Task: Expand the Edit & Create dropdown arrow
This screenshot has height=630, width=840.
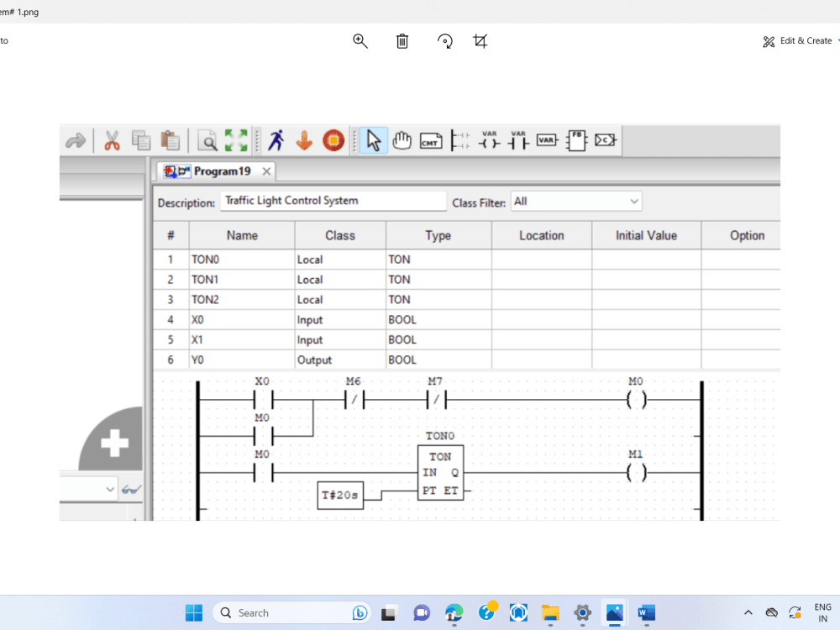Action: (x=837, y=40)
